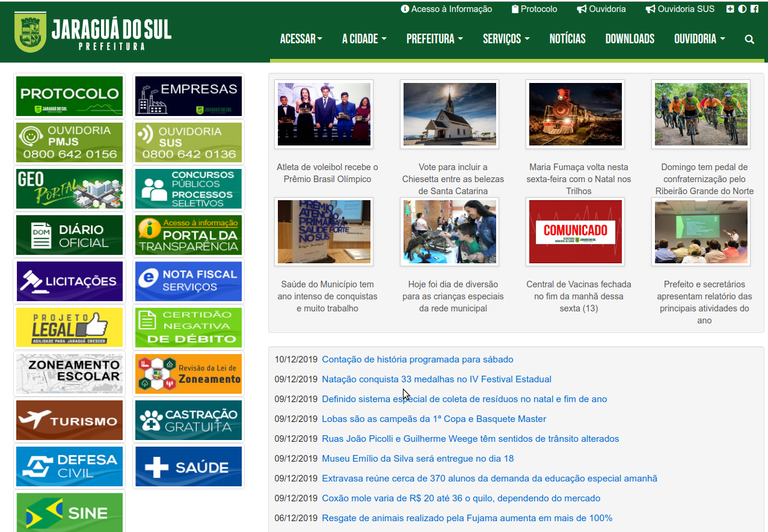The height and width of the screenshot is (532, 768).
Task: Click the mayor's report presentation photo
Action: (x=701, y=231)
